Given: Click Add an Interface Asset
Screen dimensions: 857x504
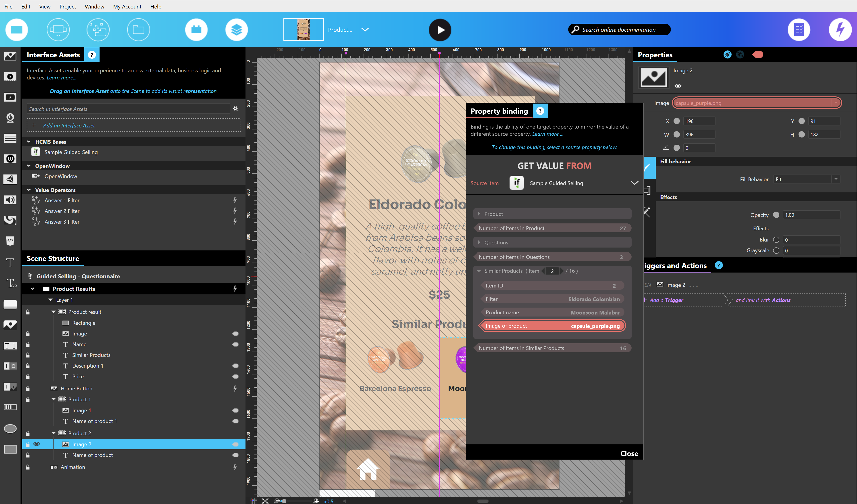Looking at the screenshot, I should pyautogui.click(x=134, y=125).
